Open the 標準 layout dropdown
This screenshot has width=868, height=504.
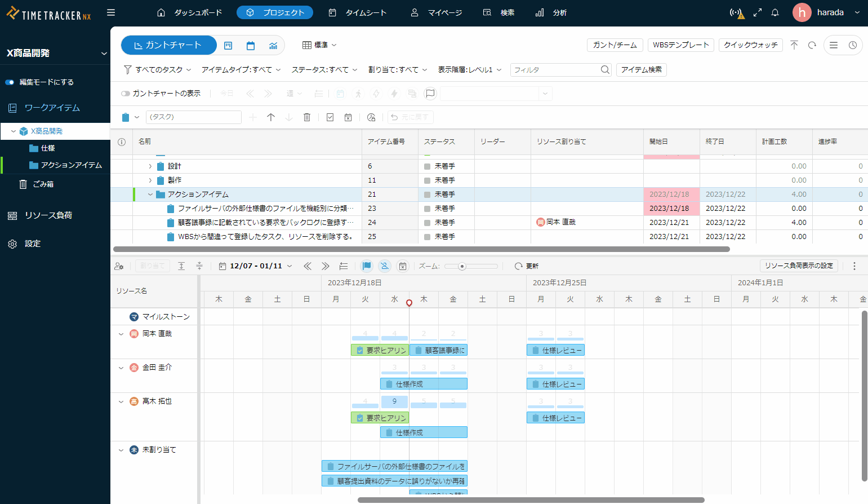[319, 45]
